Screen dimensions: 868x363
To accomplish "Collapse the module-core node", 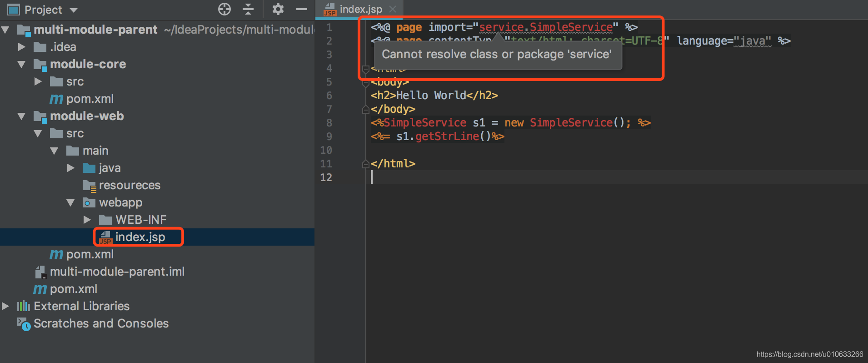I will pos(21,65).
